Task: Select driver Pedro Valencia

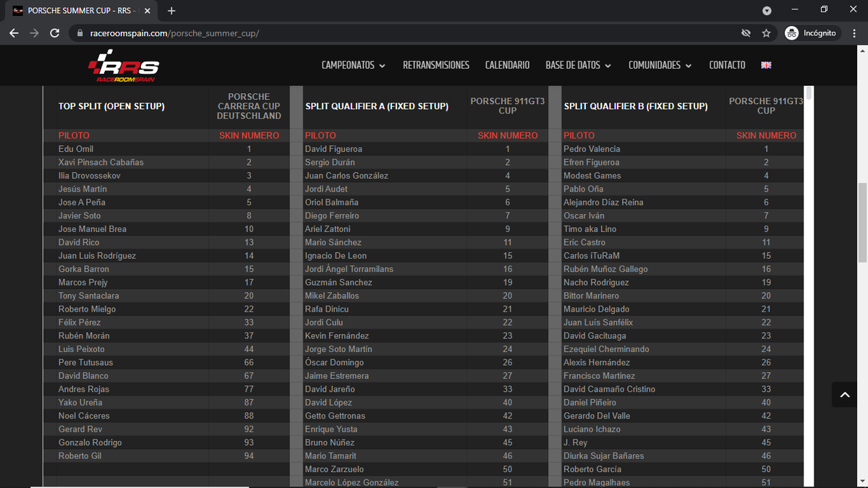Action: [x=592, y=149]
